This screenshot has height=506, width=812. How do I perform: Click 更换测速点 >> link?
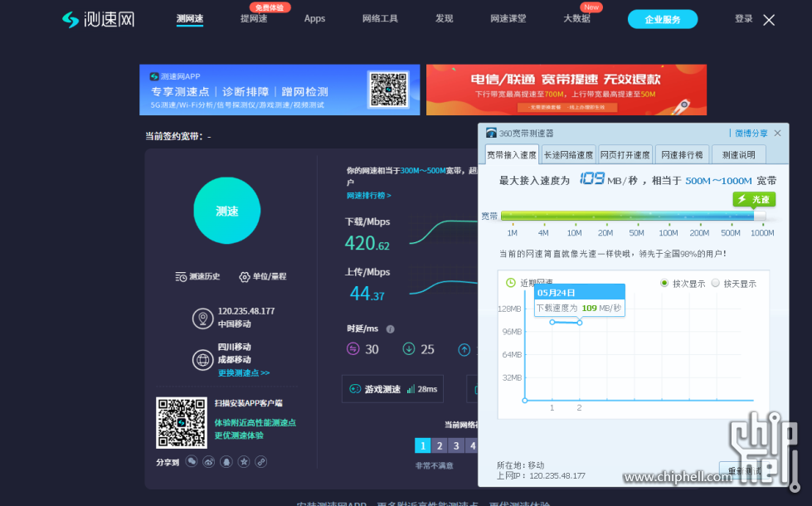coord(243,373)
